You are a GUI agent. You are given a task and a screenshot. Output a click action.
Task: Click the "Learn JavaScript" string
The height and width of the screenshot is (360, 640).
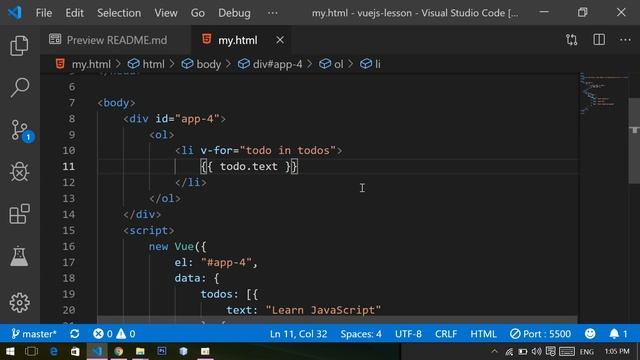323,310
